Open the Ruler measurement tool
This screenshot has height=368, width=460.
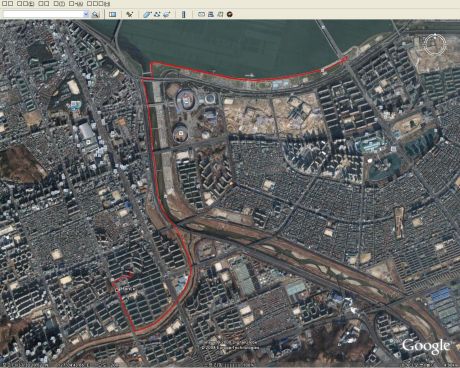pos(183,14)
